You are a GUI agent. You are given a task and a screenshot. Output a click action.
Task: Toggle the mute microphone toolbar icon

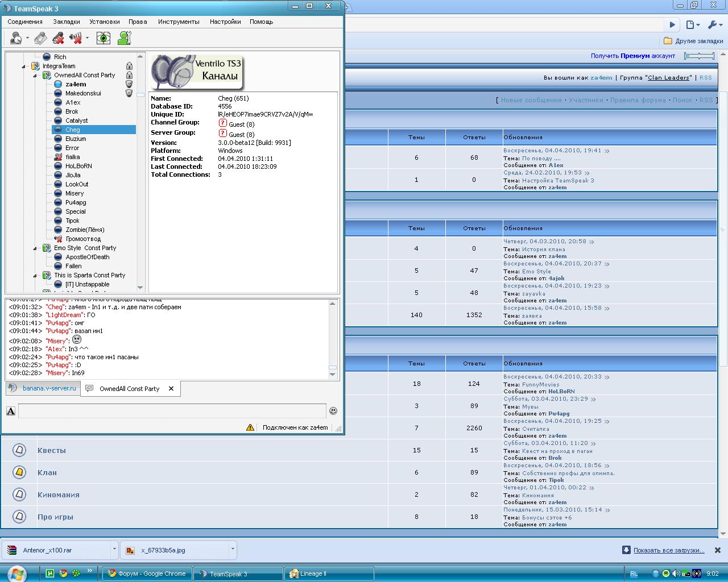tap(58, 38)
